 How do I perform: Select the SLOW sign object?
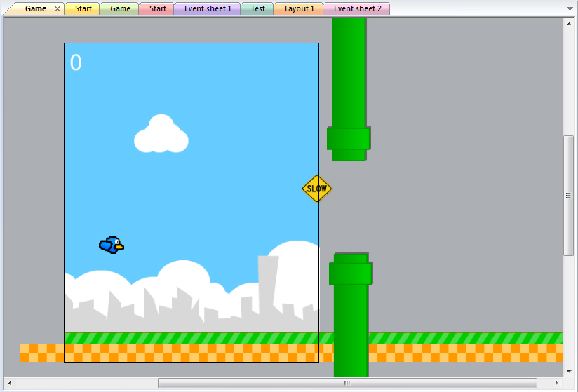pos(316,189)
